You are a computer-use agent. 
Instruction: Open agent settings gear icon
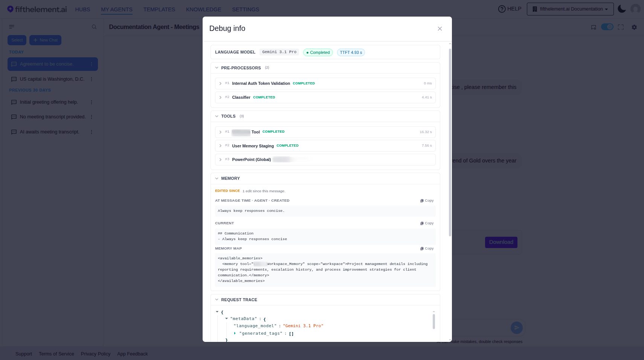tap(634, 27)
